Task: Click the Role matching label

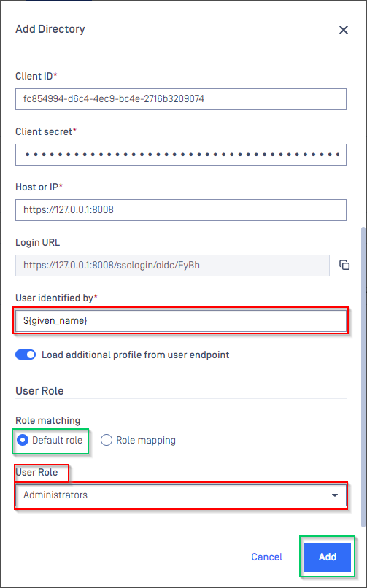Action: click(x=47, y=421)
